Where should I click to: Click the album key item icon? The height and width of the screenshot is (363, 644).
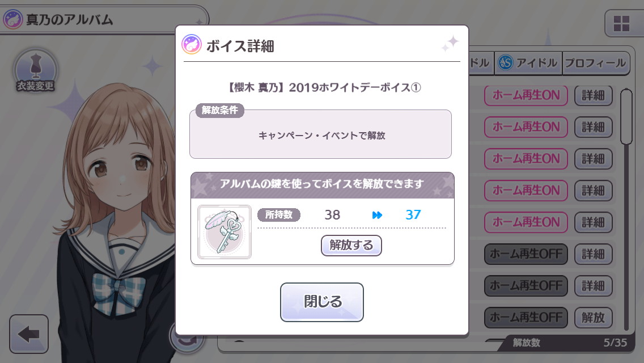[x=224, y=232]
